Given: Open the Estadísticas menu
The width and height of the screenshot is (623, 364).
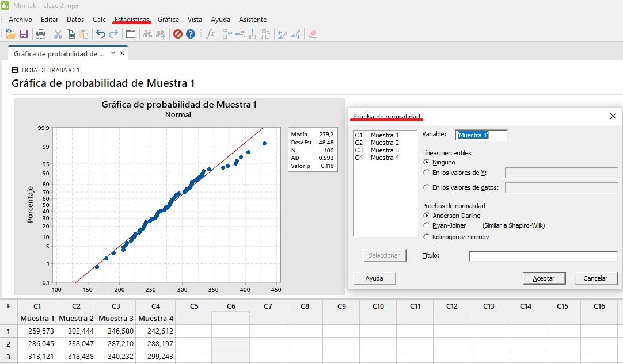Looking at the screenshot, I should coord(131,20).
